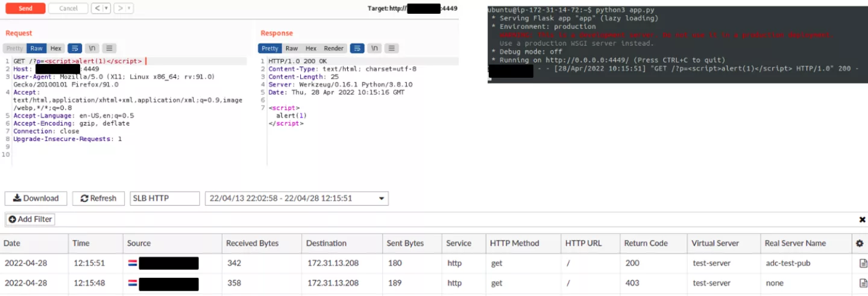Toggle word wrap icon in Request panel
The width and height of the screenshot is (868, 296).
point(75,48)
